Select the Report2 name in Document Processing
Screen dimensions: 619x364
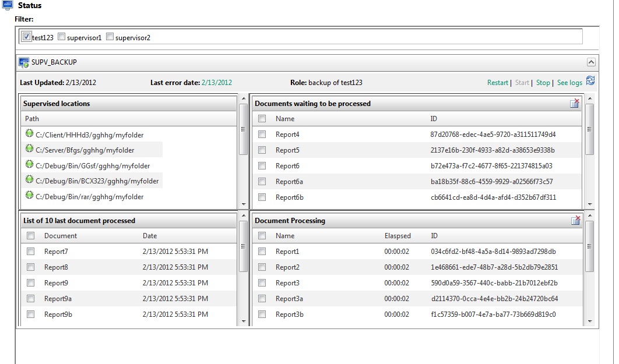tap(287, 267)
